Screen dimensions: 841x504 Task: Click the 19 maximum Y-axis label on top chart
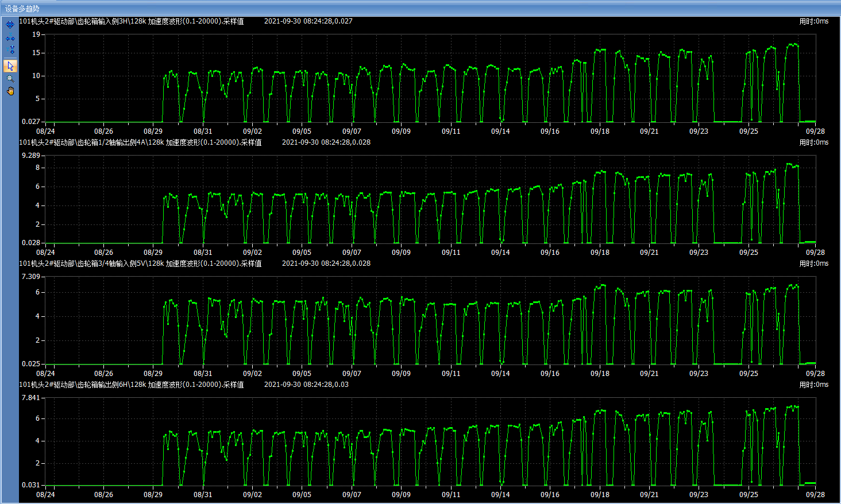(x=36, y=34)
